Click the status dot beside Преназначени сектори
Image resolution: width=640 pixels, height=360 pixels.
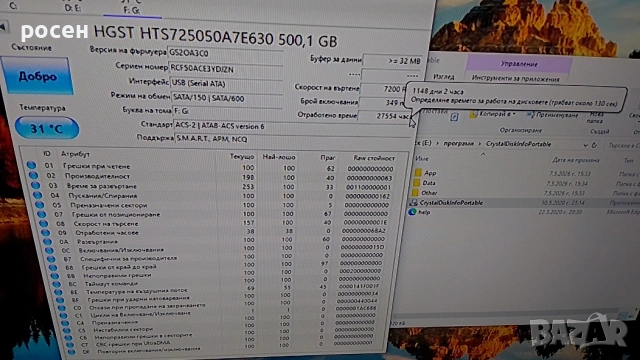click(x=40, y=204)
